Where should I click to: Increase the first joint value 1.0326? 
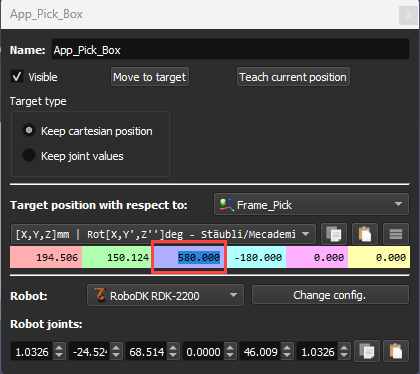tap(59, 347)
